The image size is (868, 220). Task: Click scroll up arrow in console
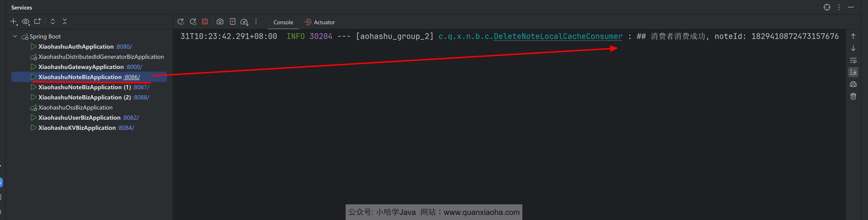tap(853, 36)
